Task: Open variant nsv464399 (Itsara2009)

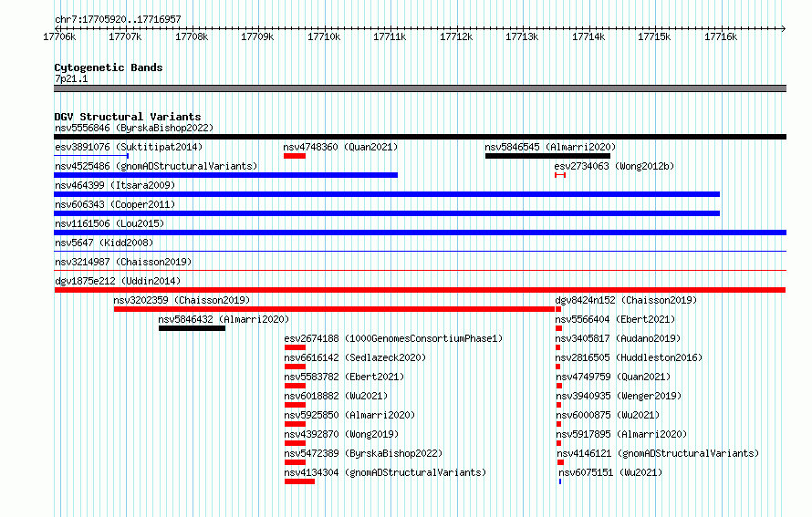Action: pyautogui.click(x=115, y=185)
